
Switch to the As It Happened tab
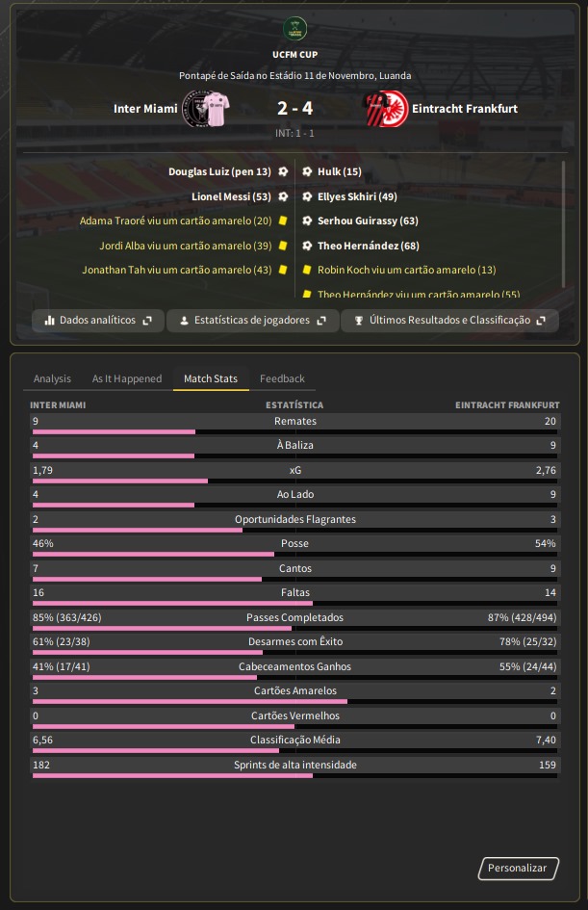coord(127,379)
